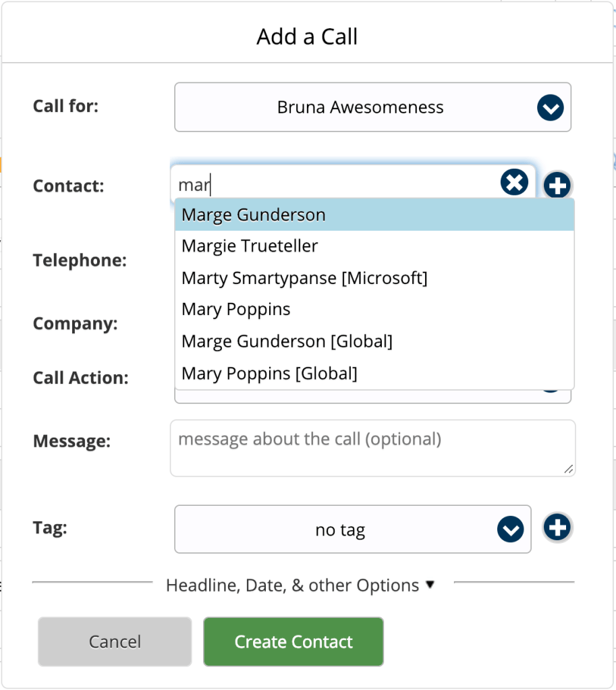The image size is (616, 690).
Task: Choose Marge Gunderson [Global] entry
Action: (x=287, y=341)
